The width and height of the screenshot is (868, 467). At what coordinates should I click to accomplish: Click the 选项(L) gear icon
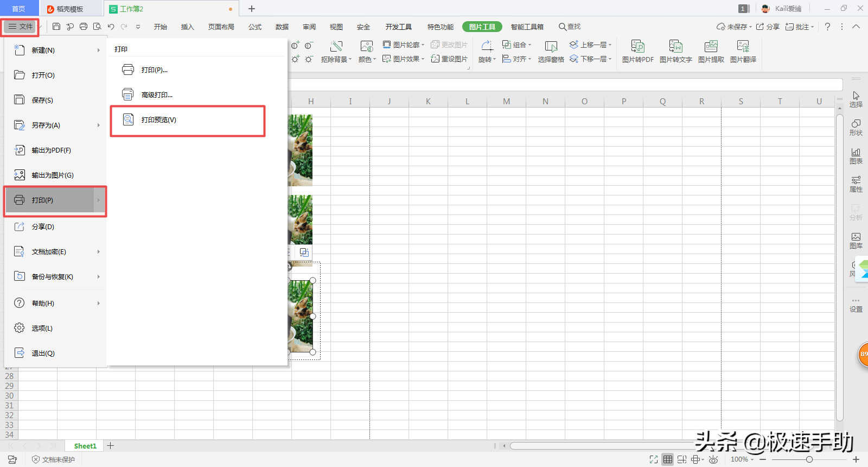[x=20, y=328]
